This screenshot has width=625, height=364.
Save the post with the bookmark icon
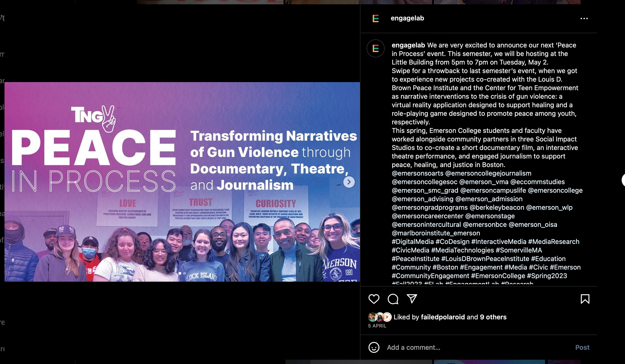click(x=585, y=299)
